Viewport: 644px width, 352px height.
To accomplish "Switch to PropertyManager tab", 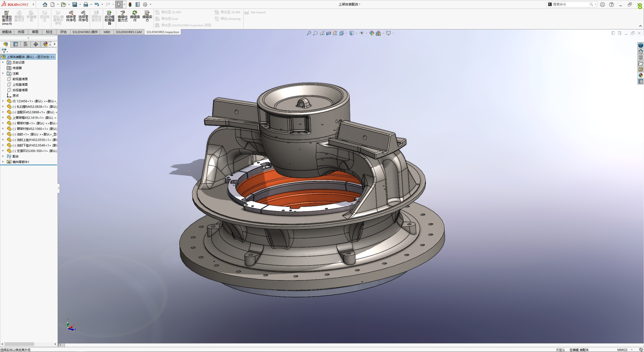I will click(16, 44).
